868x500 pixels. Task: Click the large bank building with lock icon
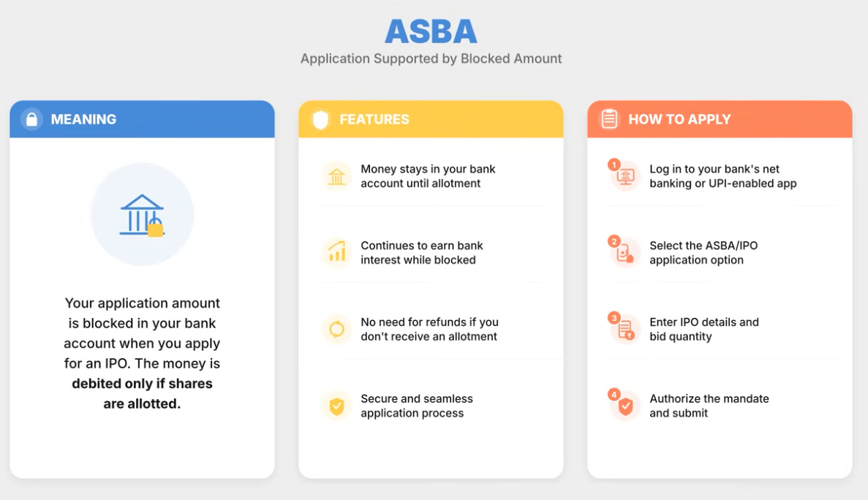[x=143, y=215]
